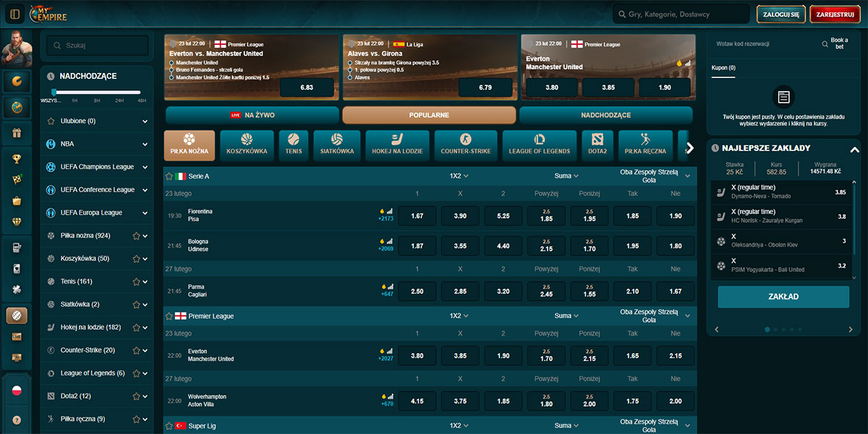Click the Zaloguj się button
The image size is (868, 434).
(x=781, y=14)
